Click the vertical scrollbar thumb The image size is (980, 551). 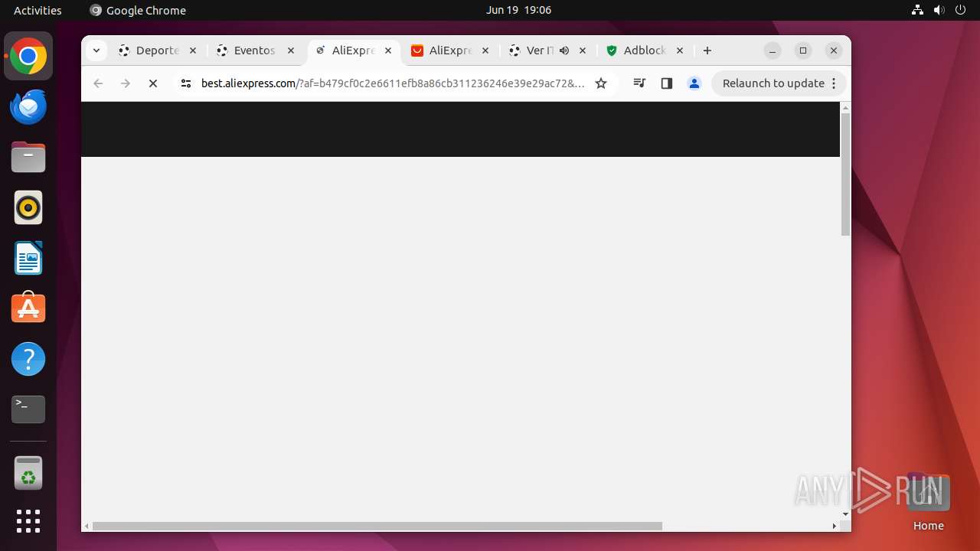pos(845,174)
